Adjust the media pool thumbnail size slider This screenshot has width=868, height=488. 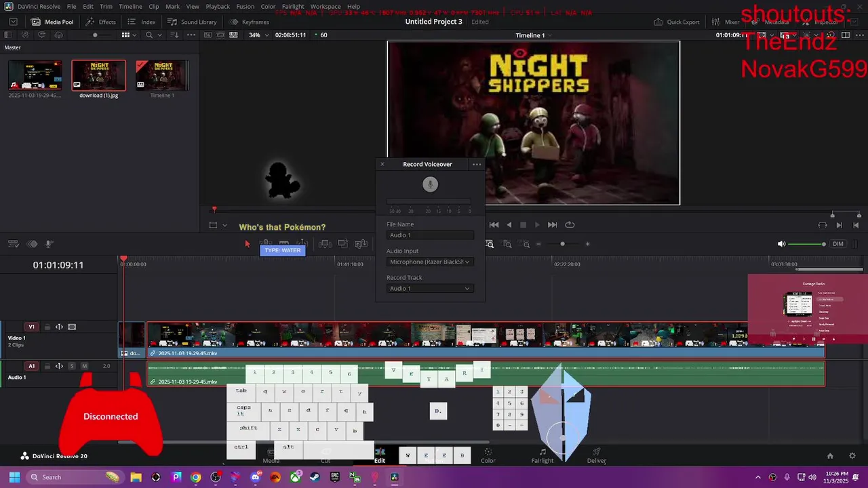point(95,35)
